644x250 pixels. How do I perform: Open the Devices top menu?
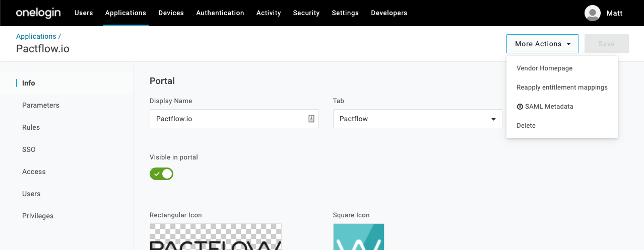coord(171,13)
